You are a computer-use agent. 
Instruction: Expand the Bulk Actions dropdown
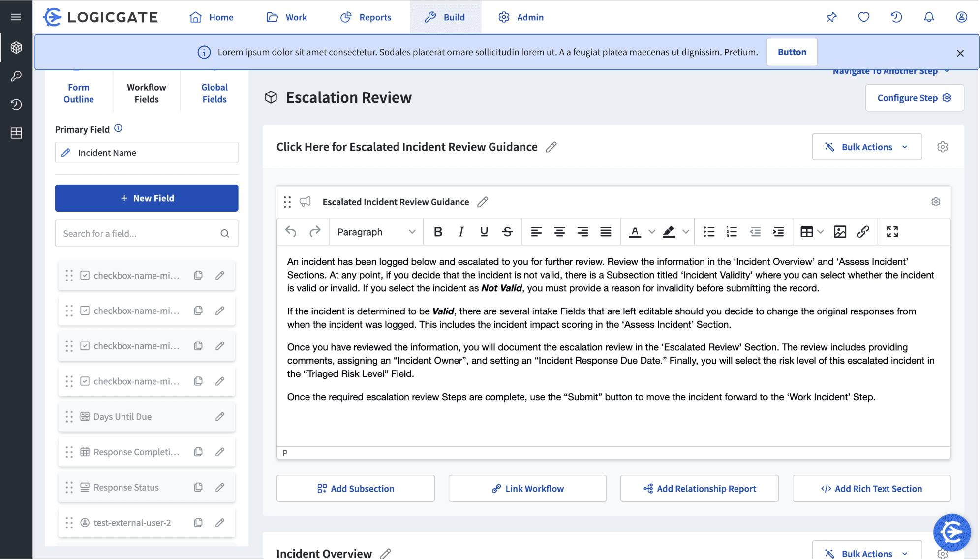[866, 147]
